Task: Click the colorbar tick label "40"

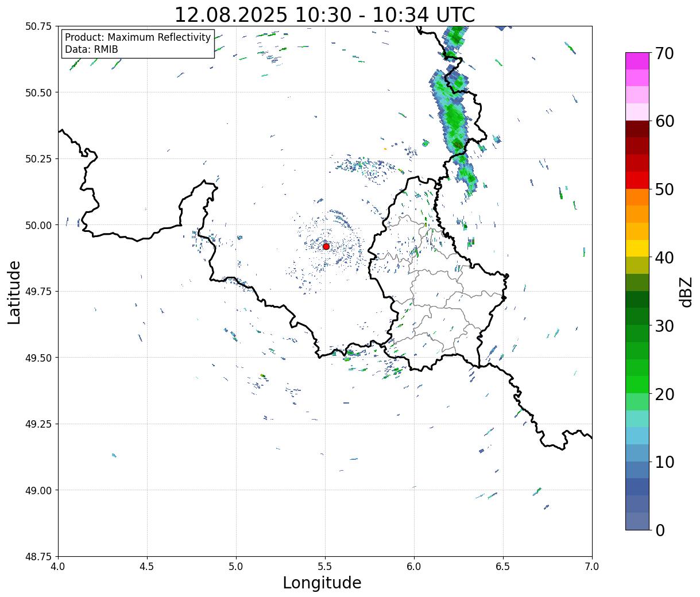Action: [x=664, y=258]
